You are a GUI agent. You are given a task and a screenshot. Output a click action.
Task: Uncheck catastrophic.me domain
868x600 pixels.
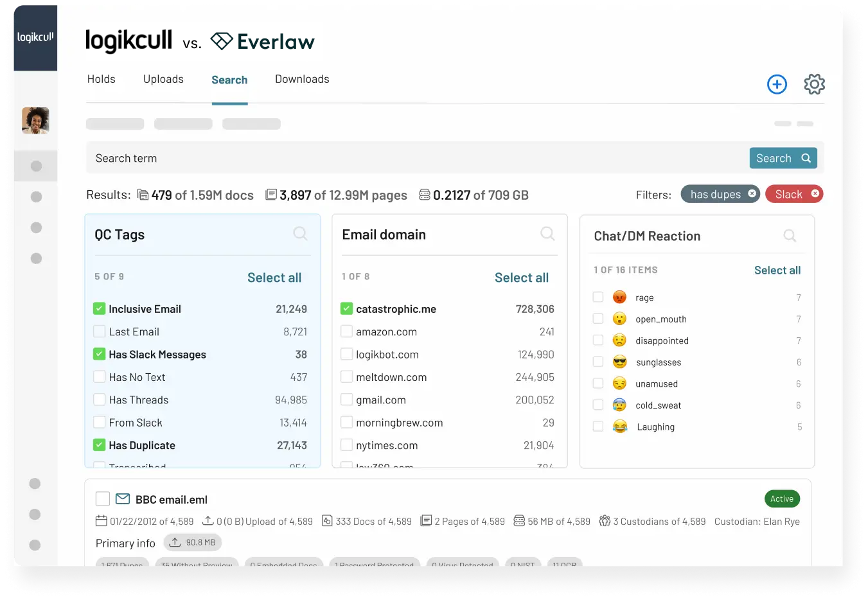click(x=346, y=308)
